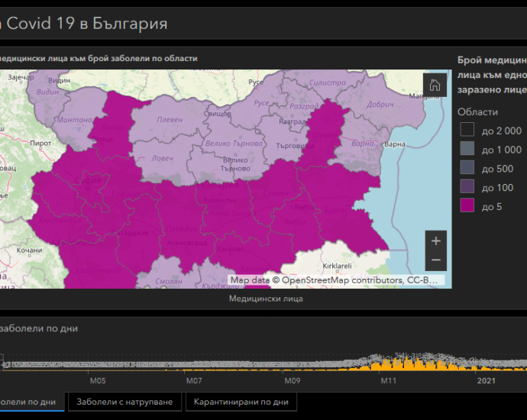
Task: Select the Пловдив region on map
Action: (182, 228)
